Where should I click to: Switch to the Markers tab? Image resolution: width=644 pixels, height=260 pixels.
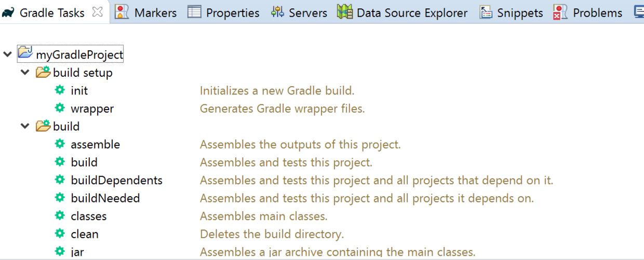pyautogui.click(x=146, y=12)
